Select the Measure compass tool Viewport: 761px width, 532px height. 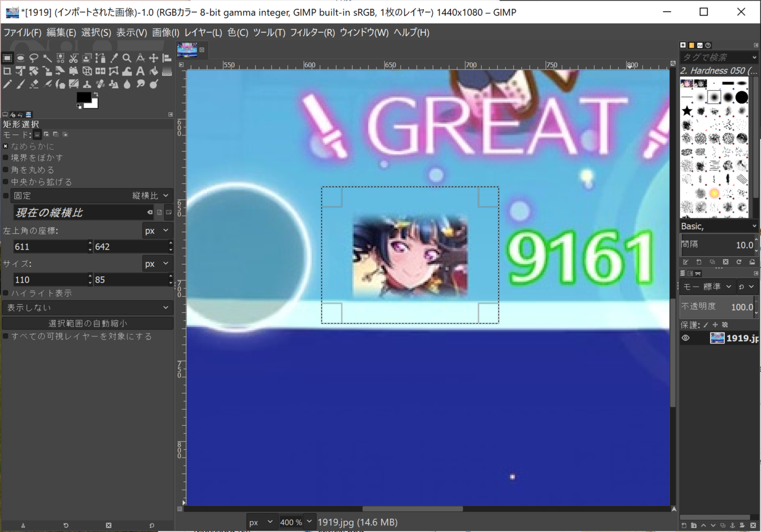click(140, 58)
